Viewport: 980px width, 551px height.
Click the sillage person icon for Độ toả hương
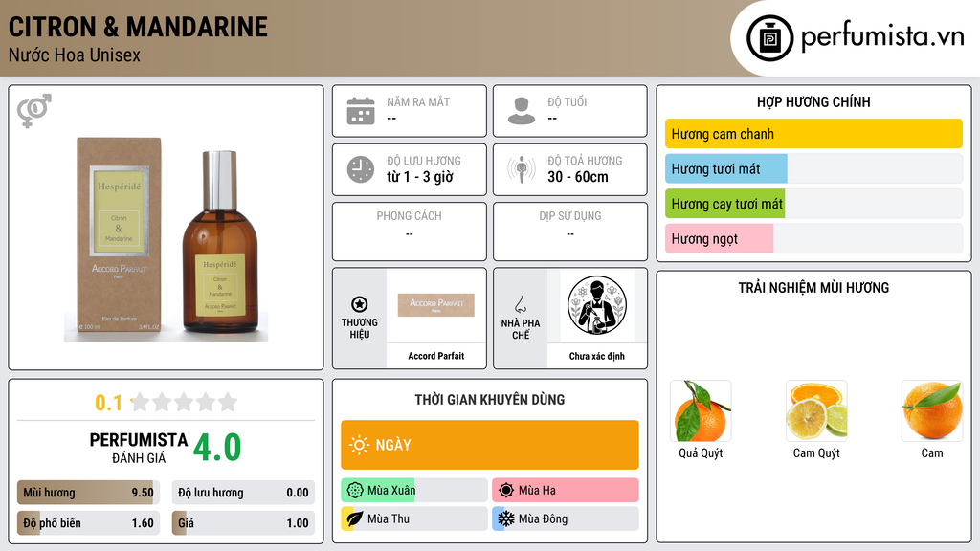click(522, 169)
